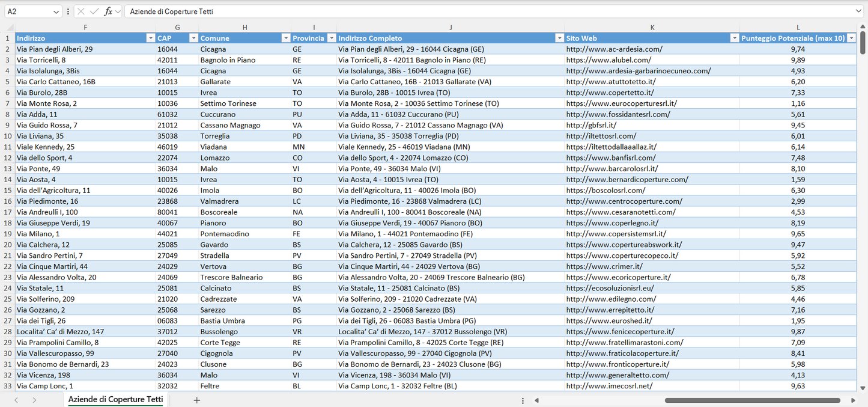
Task: Open the filter dropdown on the Comune column
Action: click(286, 37)
